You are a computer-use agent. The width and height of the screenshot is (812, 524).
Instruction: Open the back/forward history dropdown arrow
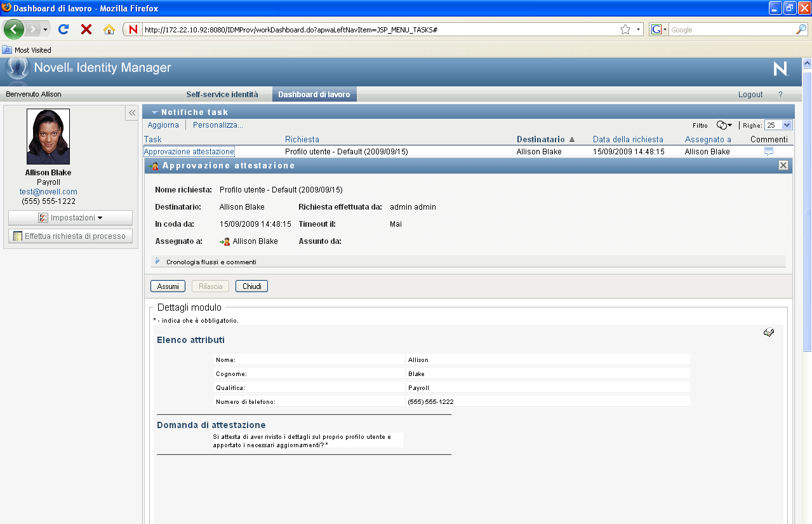pos(45,30)
